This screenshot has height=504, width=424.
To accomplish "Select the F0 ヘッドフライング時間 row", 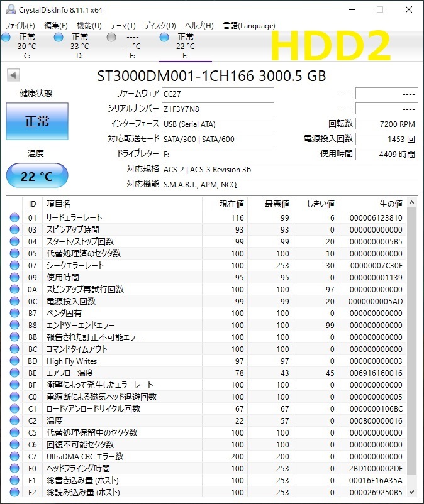I will 206,468.
